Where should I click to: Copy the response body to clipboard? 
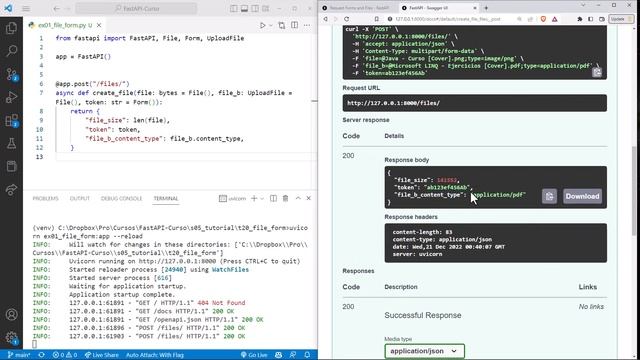pyautogui.click(x=549, y=196)
